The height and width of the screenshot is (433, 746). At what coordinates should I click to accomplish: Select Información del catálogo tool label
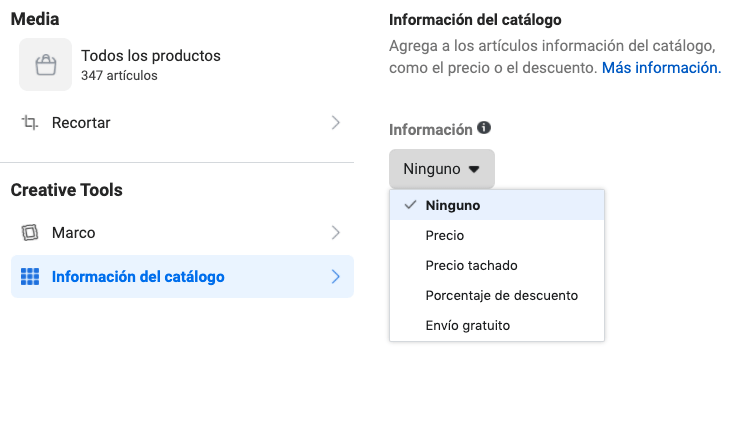click(x=138, y=276)
